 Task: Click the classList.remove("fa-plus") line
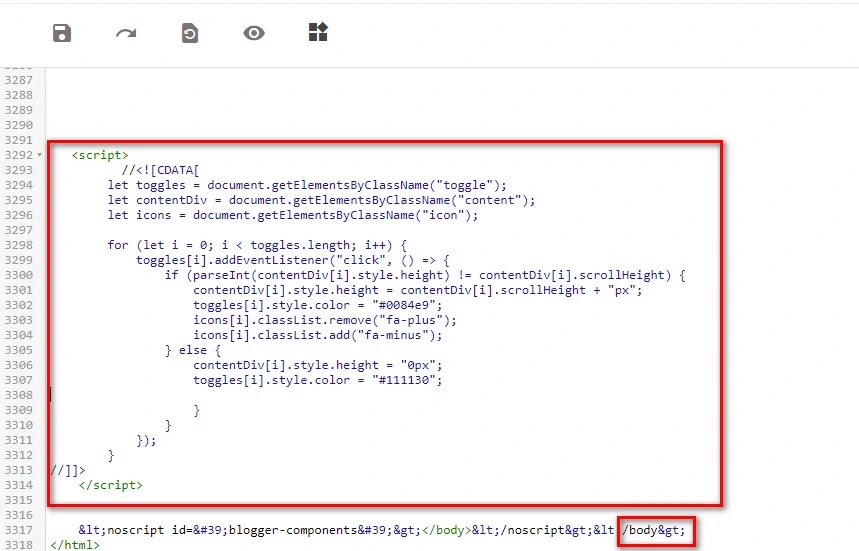pyautogui.click(x=324, y=320)
